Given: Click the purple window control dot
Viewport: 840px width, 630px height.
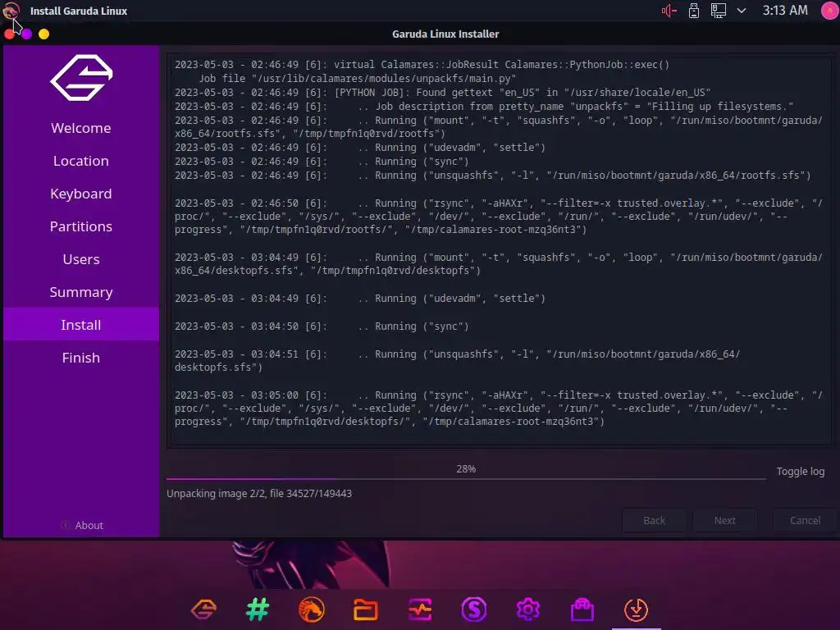Looking at the screenshot, I should point(27,34).
